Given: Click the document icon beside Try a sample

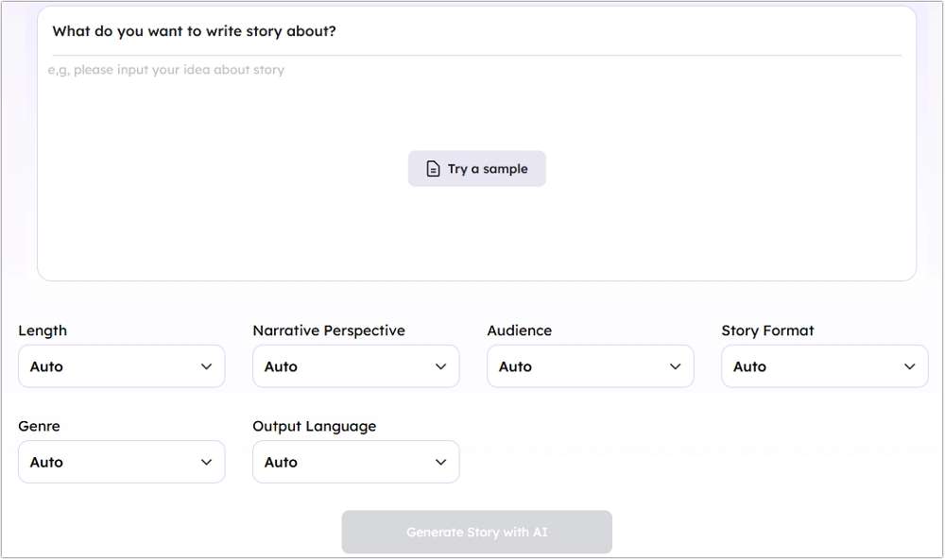Looking at the screenshot, I should tap(433, 168).
